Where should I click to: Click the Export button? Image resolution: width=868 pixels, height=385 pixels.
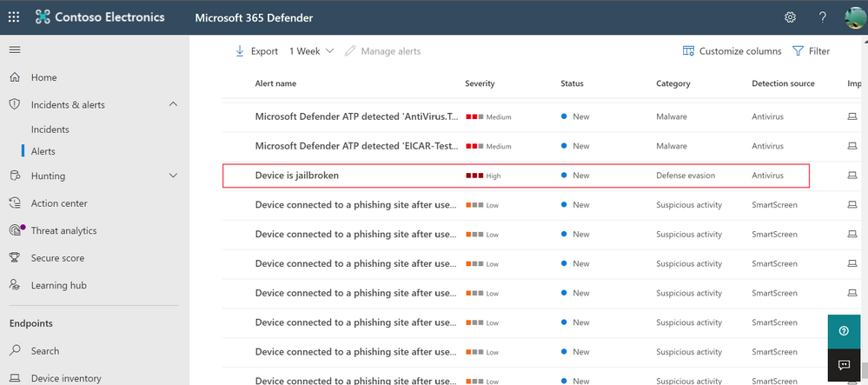tap(256, 51)
